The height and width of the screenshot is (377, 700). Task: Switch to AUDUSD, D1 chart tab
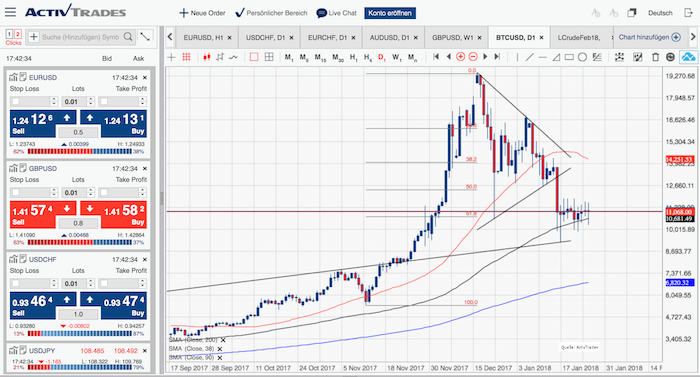coord(389,38)
